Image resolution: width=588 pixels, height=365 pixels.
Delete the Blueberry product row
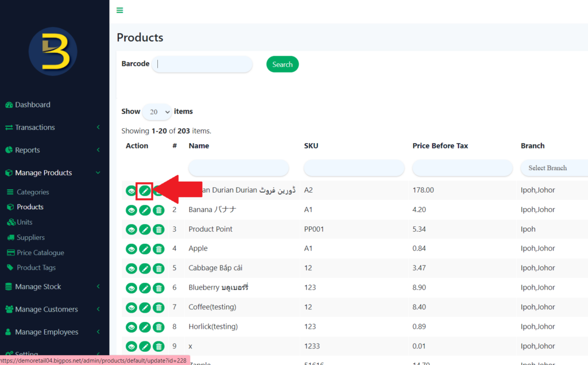[x=158, y=288]
